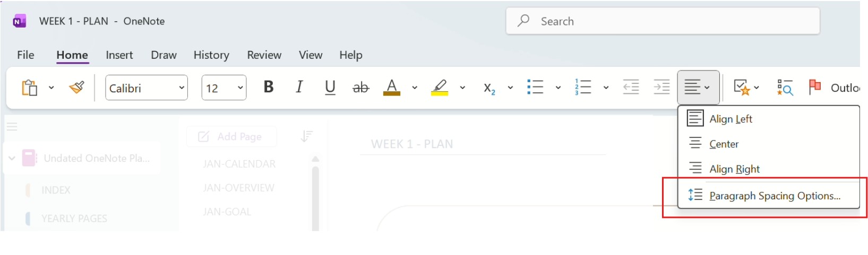The height and width of the screenshot is (255, 868).
Task: Increase indent of paragraph
Action: point(661,87)
